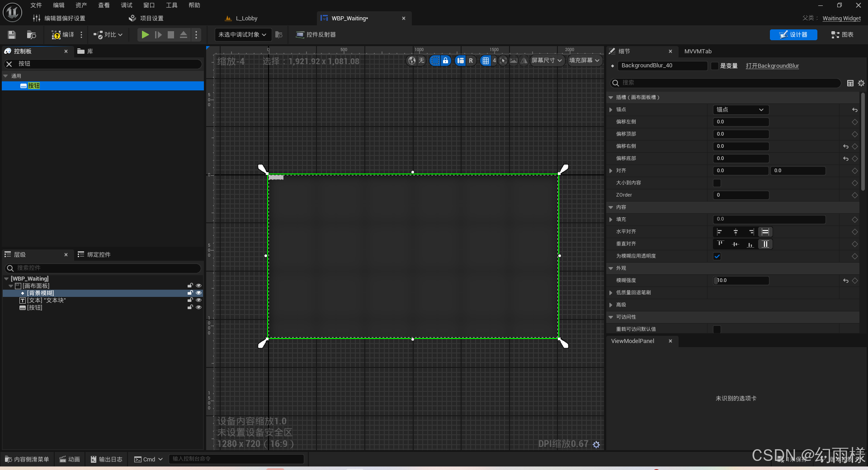Toggle dashed outline view in designer

tap(435, 61)
